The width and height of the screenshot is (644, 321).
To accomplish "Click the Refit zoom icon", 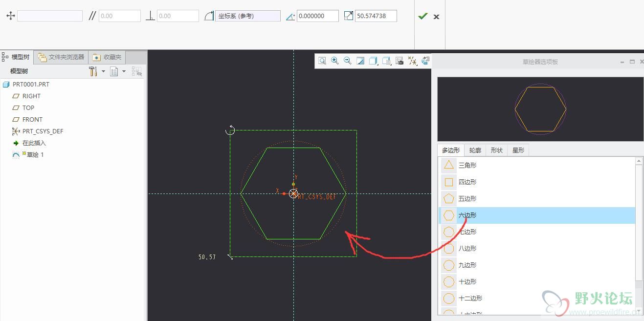I will pos(322,61).
